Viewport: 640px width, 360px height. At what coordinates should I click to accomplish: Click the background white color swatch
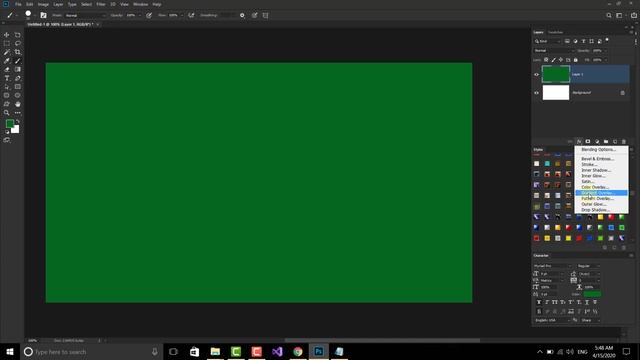[16, 130]
